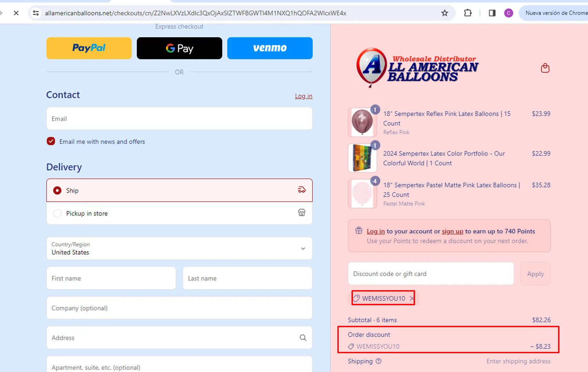Remove the WEMISSYOU10 discount code tag
This screenshot has width=588, height=372.
click(x=412, y=298)
